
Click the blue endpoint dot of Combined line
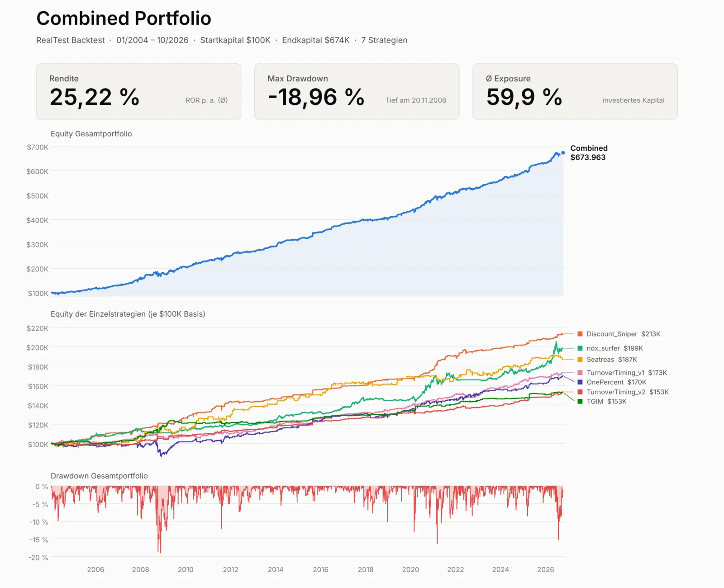coord(563,153)
